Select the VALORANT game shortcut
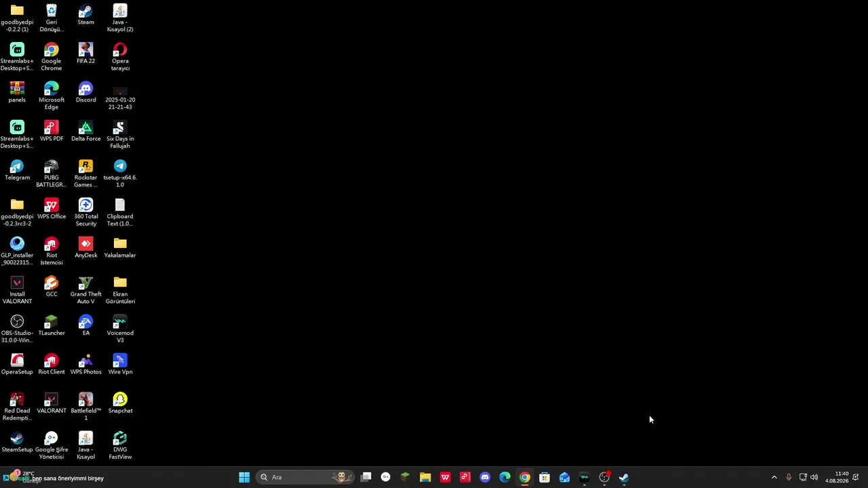868x488 pixels. (x=52, y=403)
